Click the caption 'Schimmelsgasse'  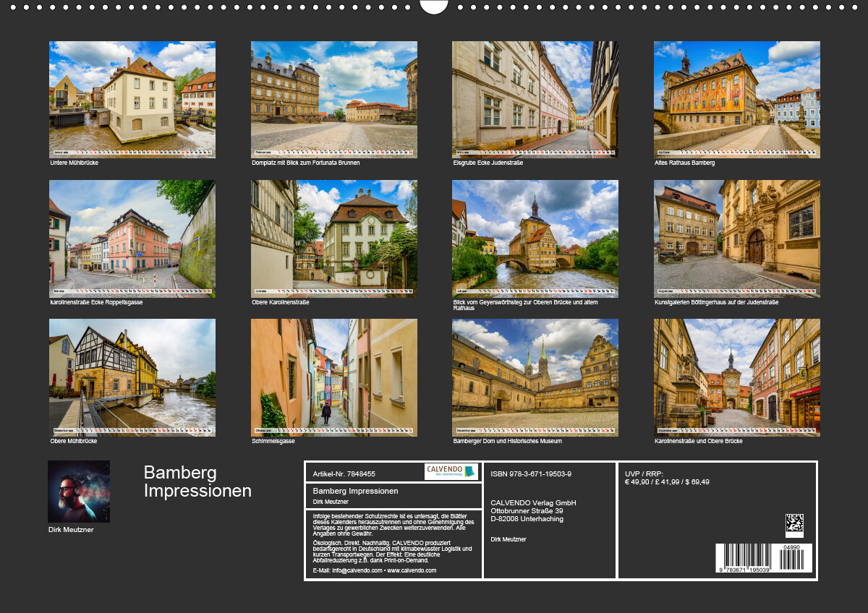(x=273, y=440)
